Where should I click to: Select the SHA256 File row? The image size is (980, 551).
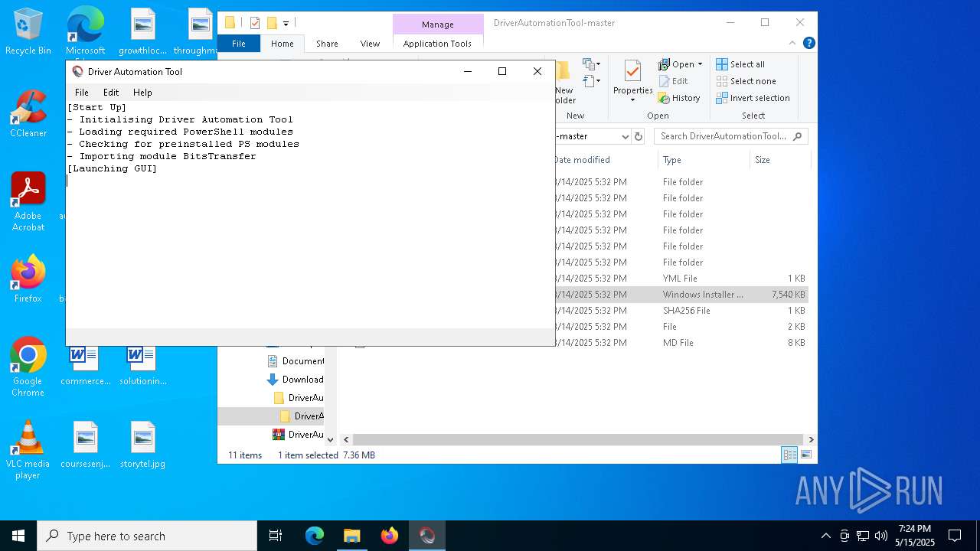click(x=681, y=311)
